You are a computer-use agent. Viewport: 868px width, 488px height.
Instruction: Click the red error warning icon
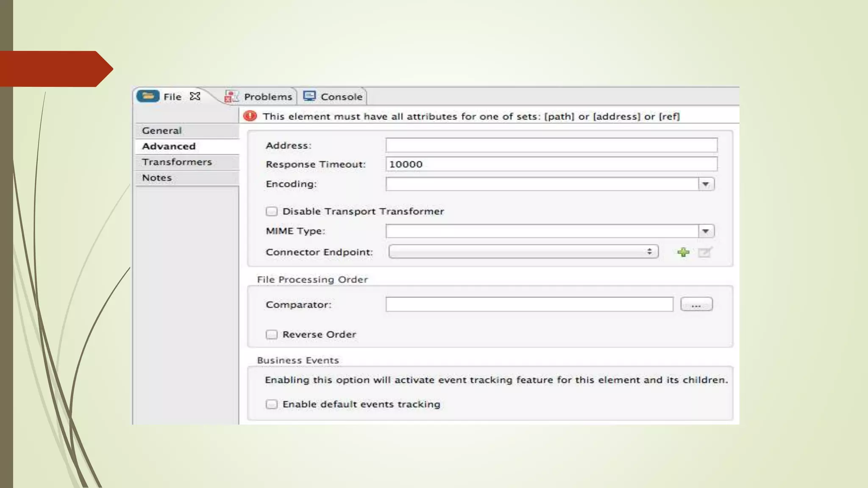[x=250, y=116]
